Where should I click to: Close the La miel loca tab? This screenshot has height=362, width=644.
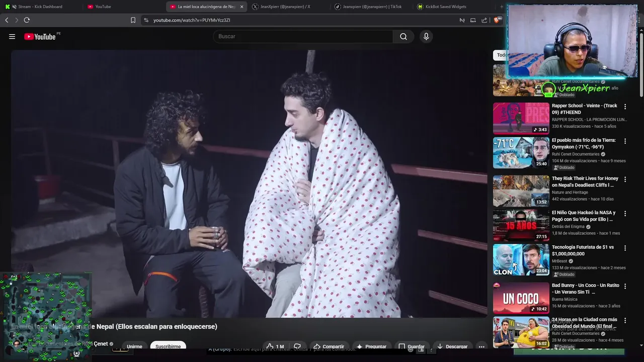coord(242,7)
